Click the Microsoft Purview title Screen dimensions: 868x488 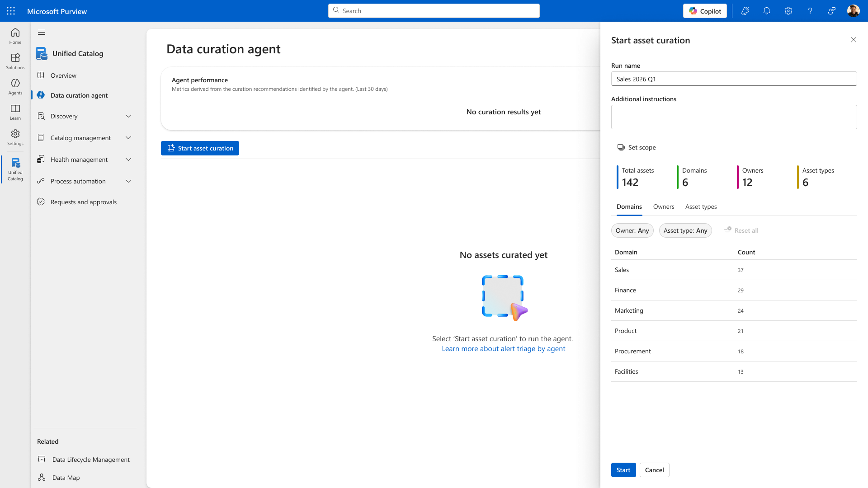pos(57,11)
